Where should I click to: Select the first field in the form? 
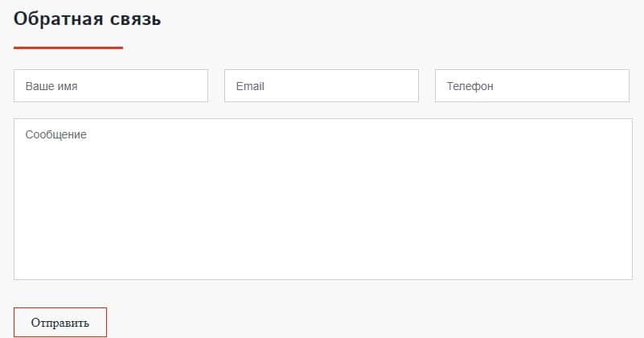coord(111,86)
